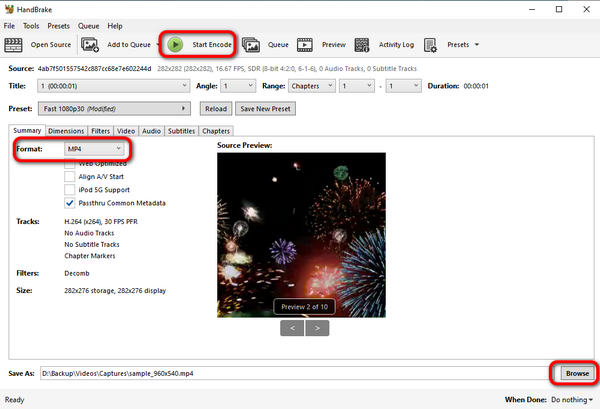600x409 pixels.
Task: Open the Fast 1080p30 preset selector
Action: (x=114, y=109)
